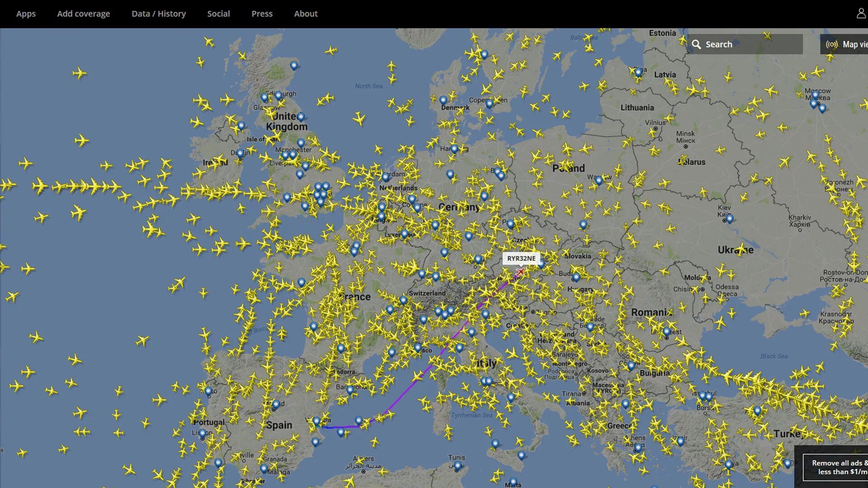
Task: Click the user account icon
Action: coord(861,14)
